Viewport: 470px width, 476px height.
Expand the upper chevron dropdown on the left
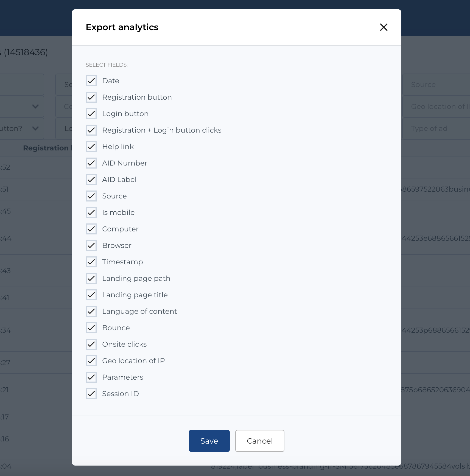pyautogui.click(x=35, y=107)
